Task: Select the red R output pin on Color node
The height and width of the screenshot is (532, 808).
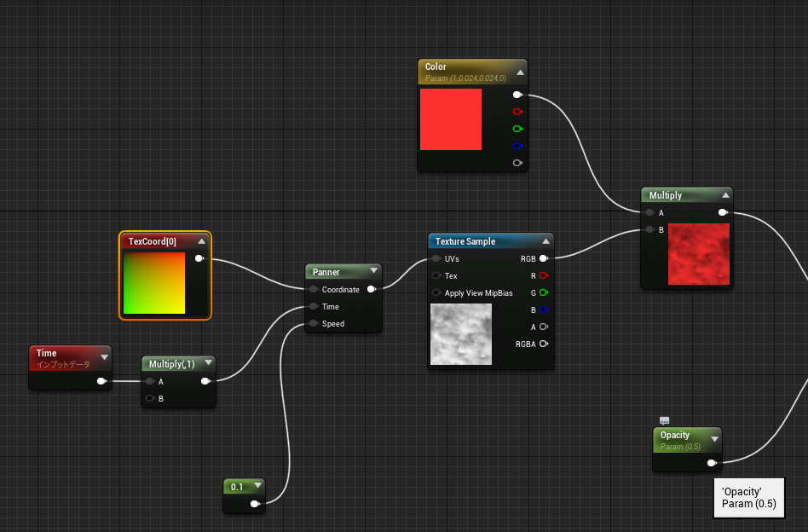Action: click(517, 112)
